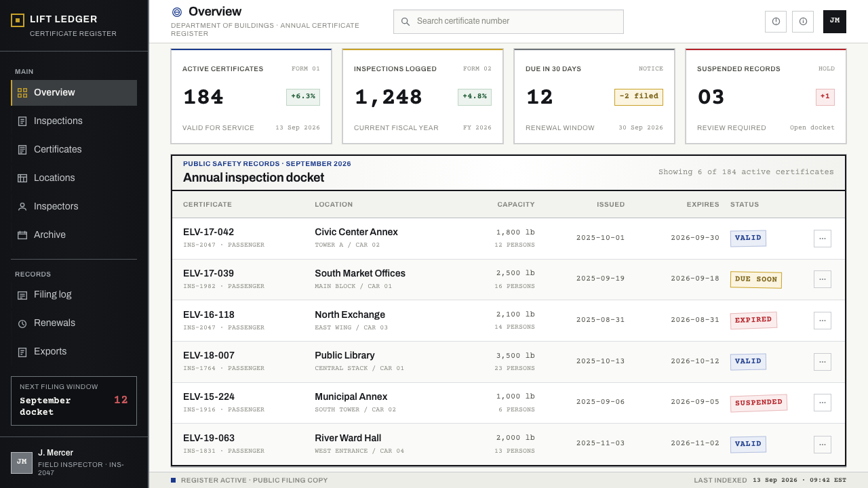Image resolution: width=868 pixels, height=488 pixels.
Task: Open Inspections via its document icon
Action: pyautogui.click(x=22, y=121)
